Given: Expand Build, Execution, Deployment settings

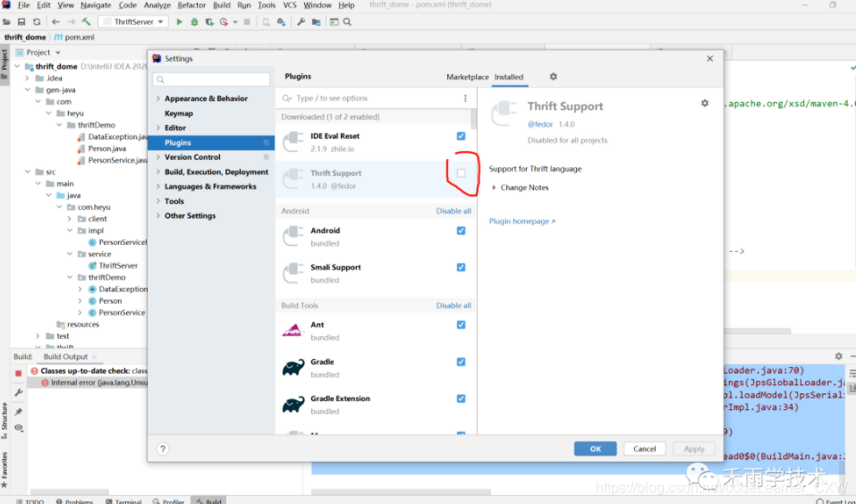Looking at the screenshot, I should click(x=158, y=172).
